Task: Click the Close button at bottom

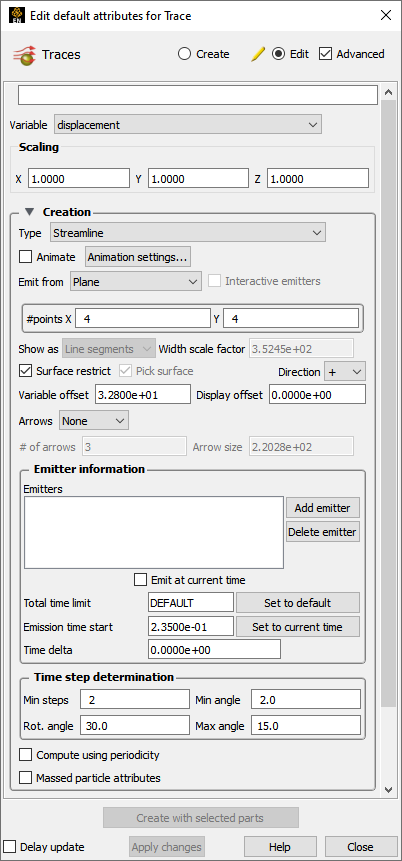Action: tap(361, 847)
